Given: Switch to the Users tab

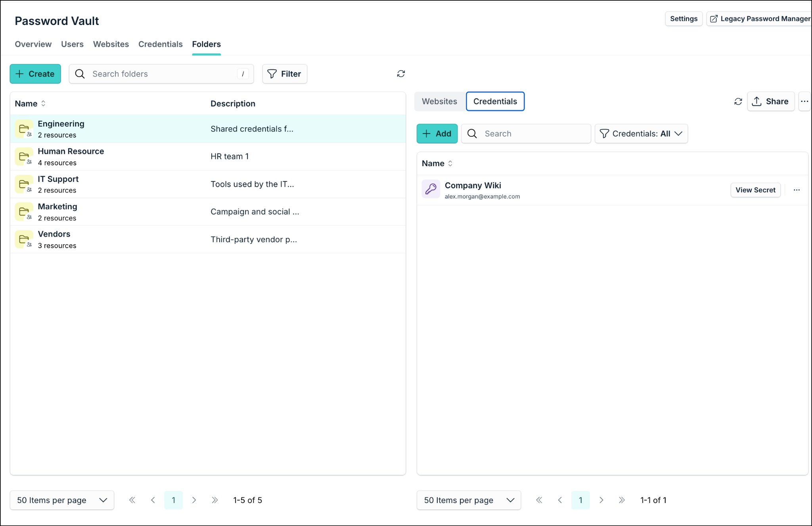Looking at the screenshot, I should point(72,44).
